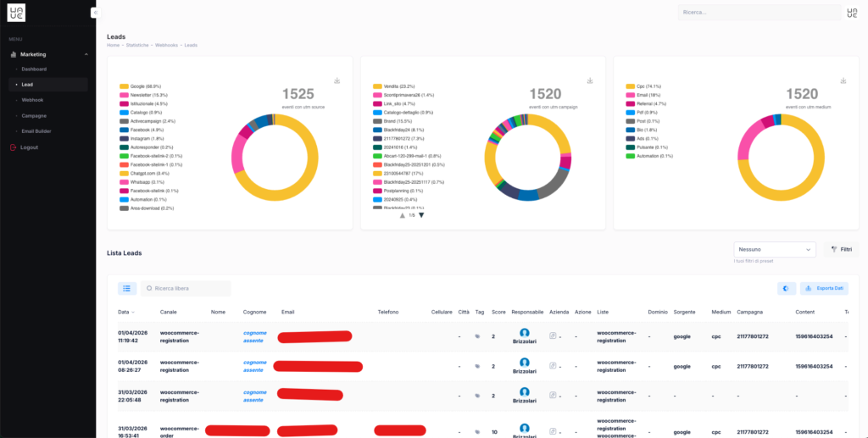Image resolution: width=868 pixels, height=438 pixels.
Task: Open the user avatar menu at top right
Action: (853, 12)
